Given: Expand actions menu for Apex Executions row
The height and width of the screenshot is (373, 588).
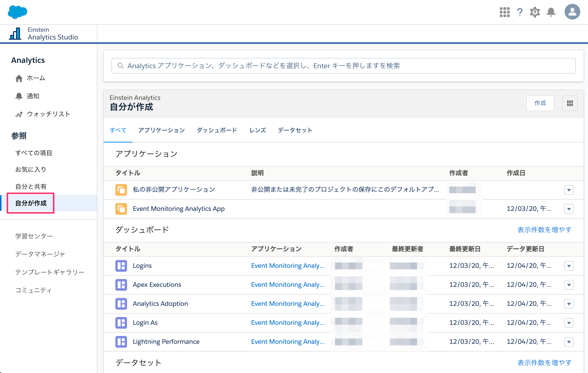Looking at the screenshot, I should (x=569, y=285).
